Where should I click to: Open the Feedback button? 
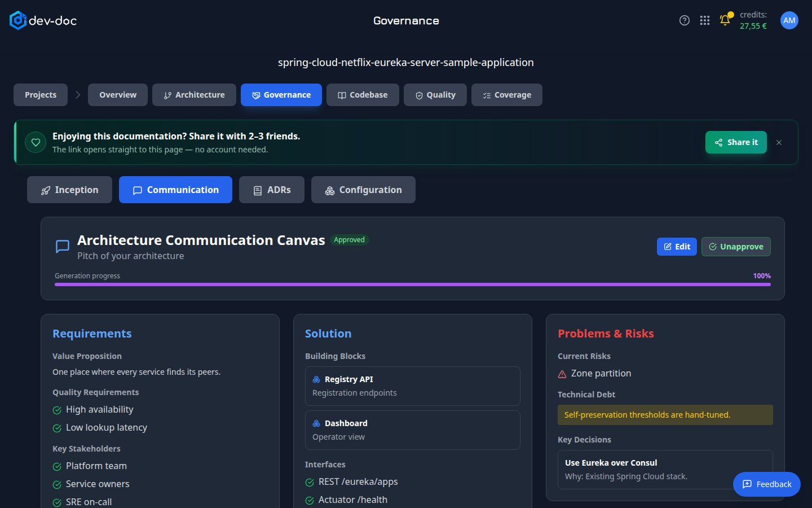(x=767, y=484)
